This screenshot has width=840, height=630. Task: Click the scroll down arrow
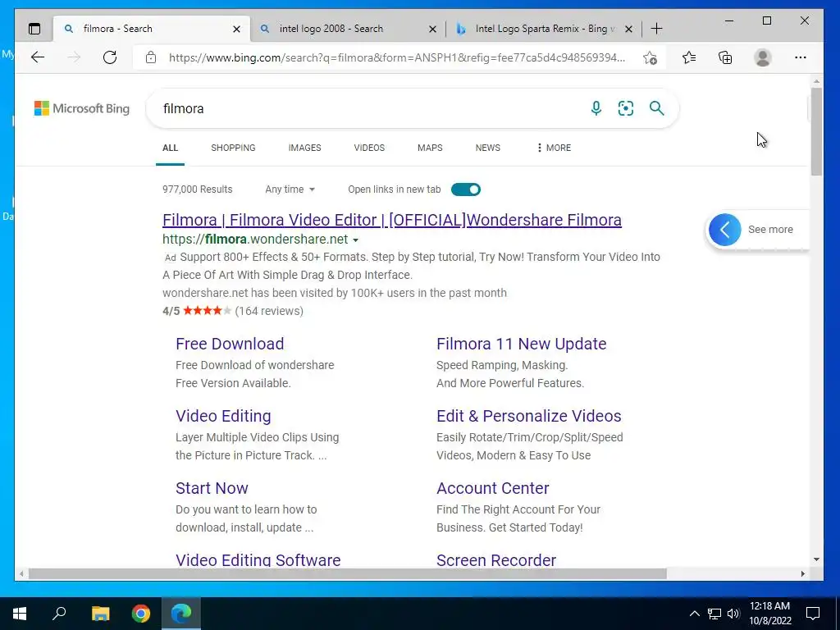click(816, 559)
